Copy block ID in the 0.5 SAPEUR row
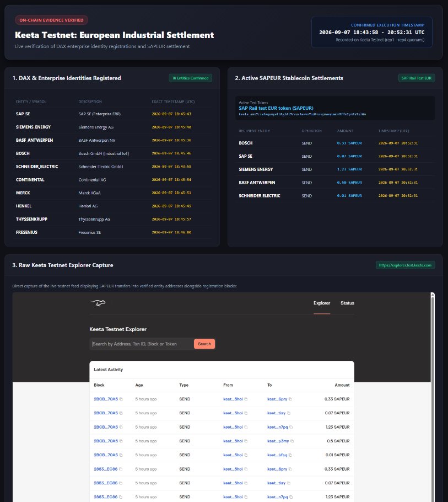The image size is (448, 502). coord(121,441)
